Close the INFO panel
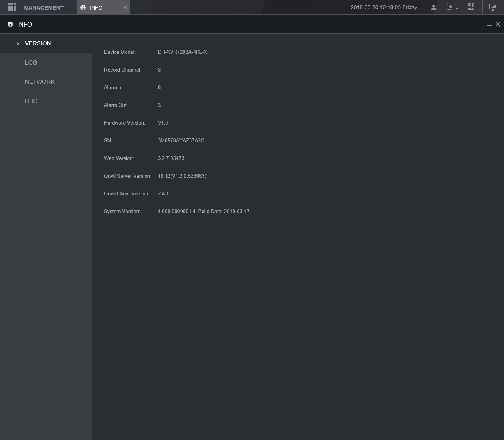504x440 pixels. coord(498,24)
